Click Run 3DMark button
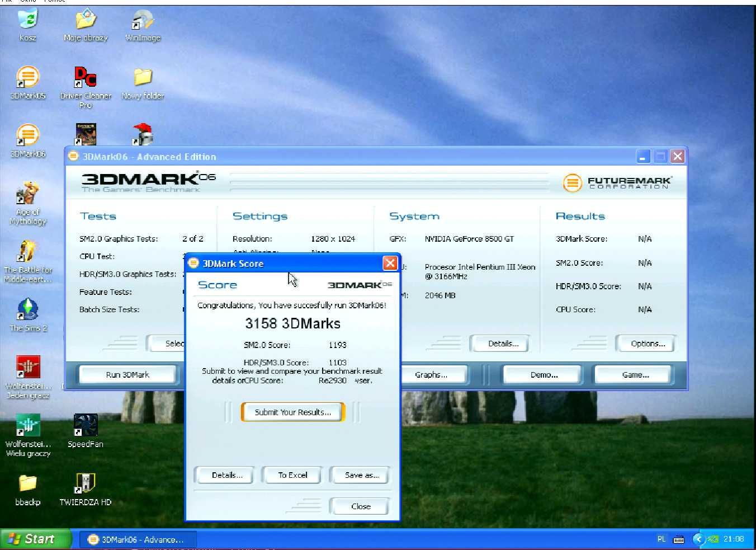 [x=127, y=375]
